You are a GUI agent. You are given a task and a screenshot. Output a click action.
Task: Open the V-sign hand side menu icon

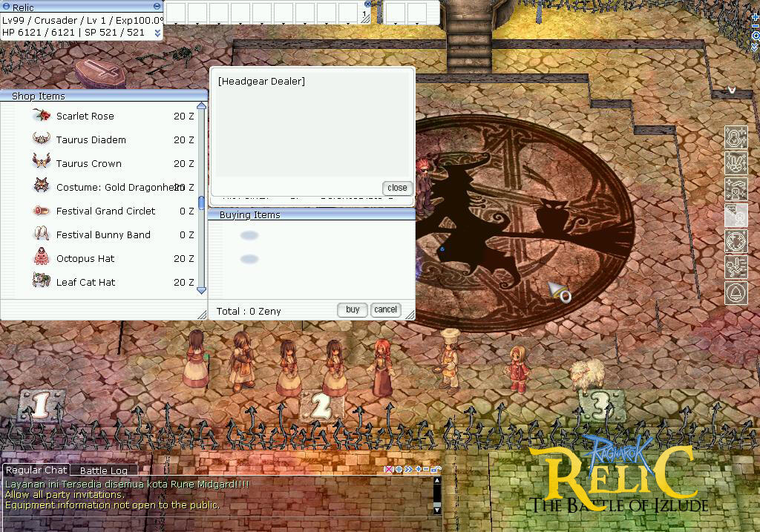point(736,162)
